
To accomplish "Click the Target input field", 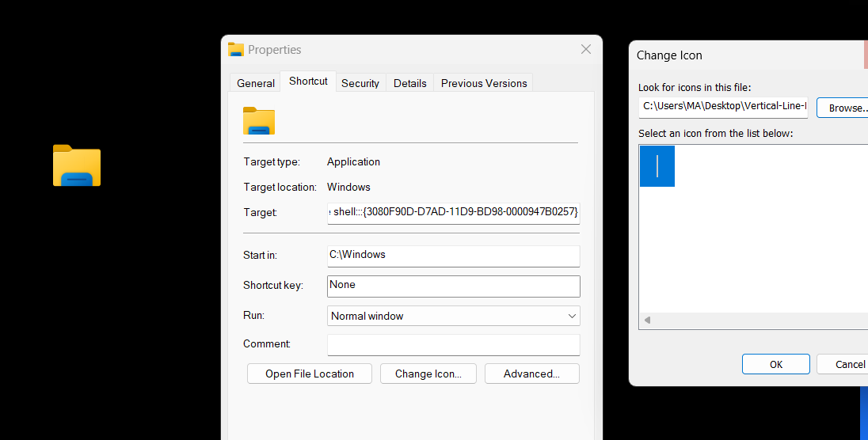I will click(453, 212).
